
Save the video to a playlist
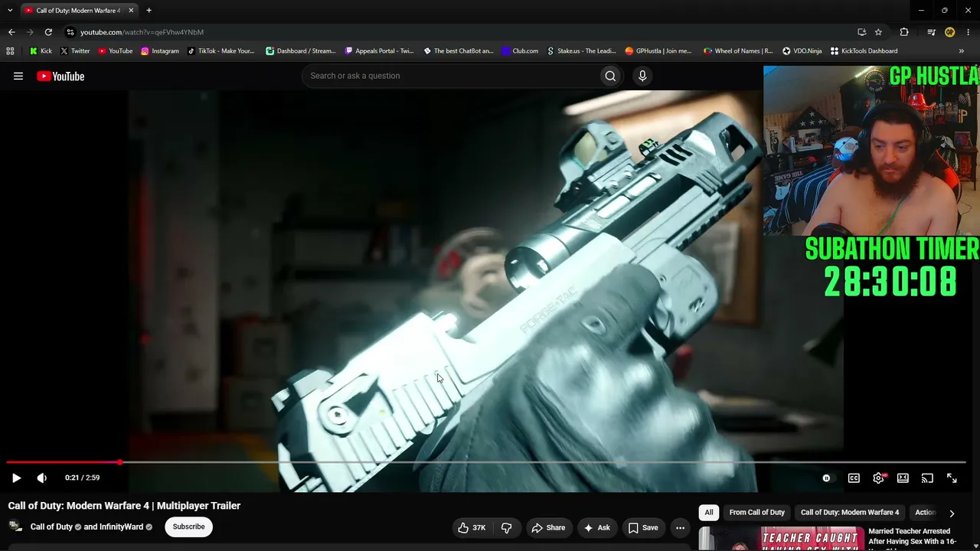click(x=643, y=527)
